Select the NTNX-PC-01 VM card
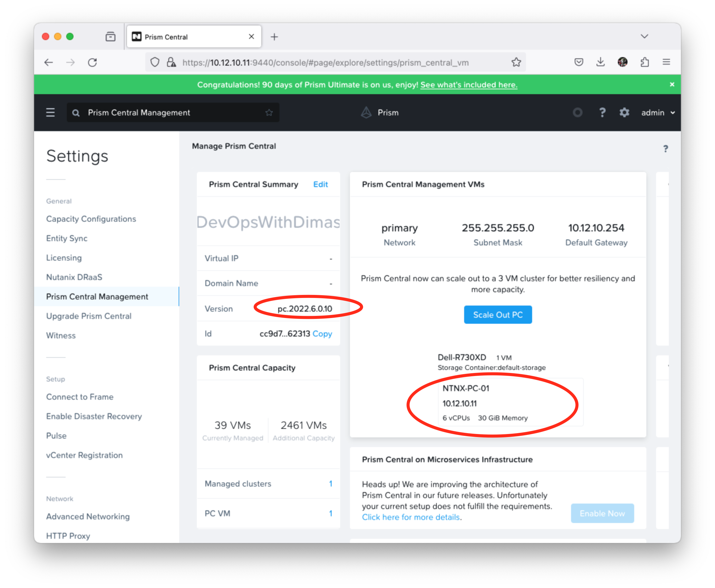Image resolution: width=715 pixels, height=588 pixels. point(511,402)
